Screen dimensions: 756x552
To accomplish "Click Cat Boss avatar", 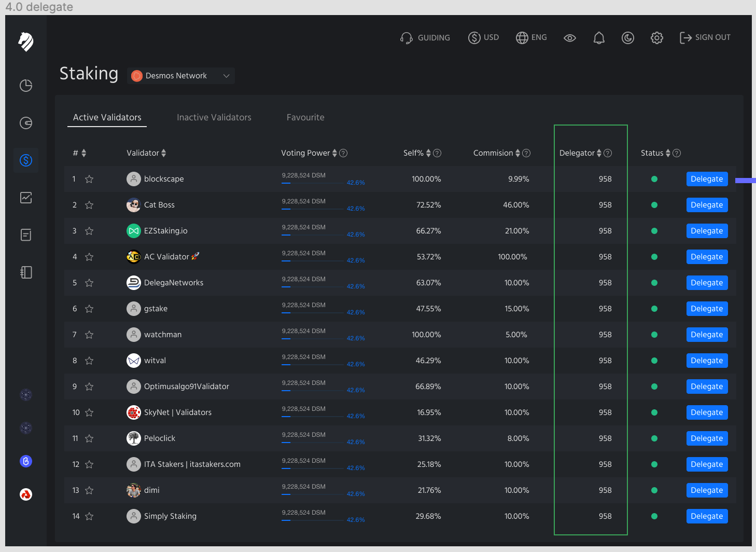I will pyautogui.click(x=134, y=205).
